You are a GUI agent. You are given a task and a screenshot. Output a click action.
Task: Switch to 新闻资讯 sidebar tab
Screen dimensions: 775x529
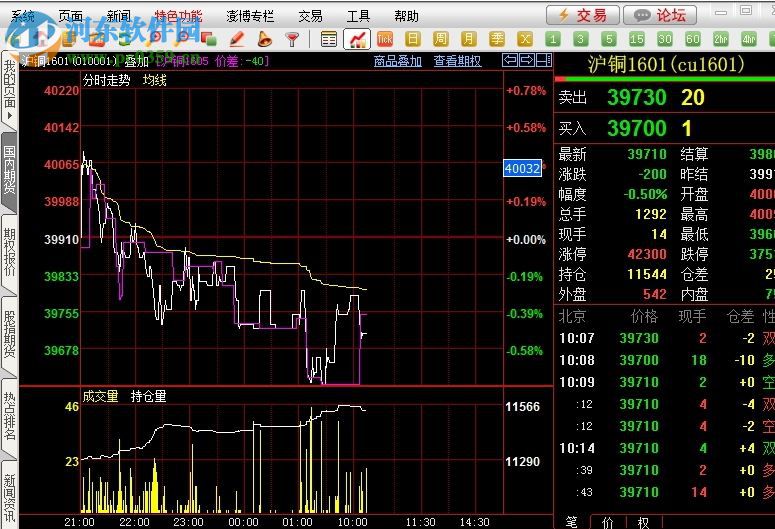pos(9,497)
